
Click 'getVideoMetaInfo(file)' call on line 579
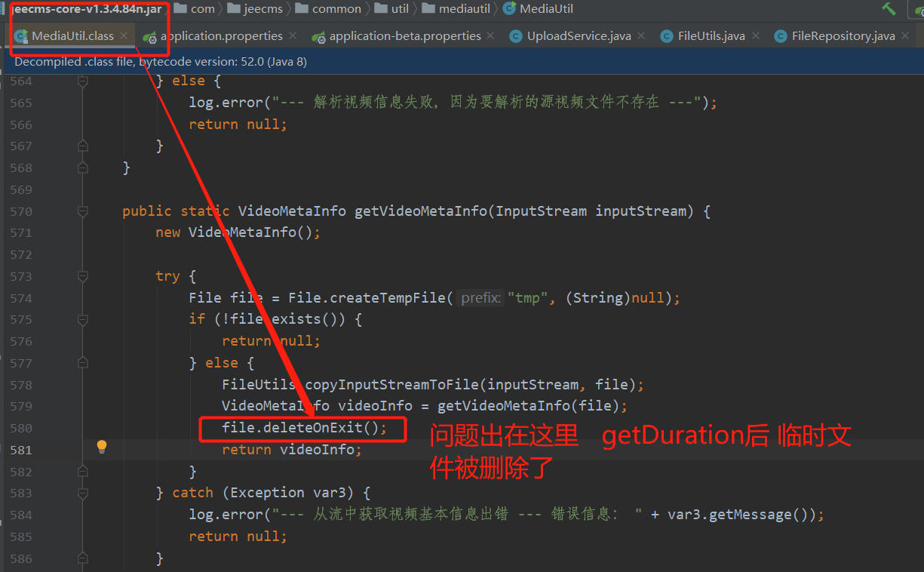pyautogui.click(x=529, y=406)
